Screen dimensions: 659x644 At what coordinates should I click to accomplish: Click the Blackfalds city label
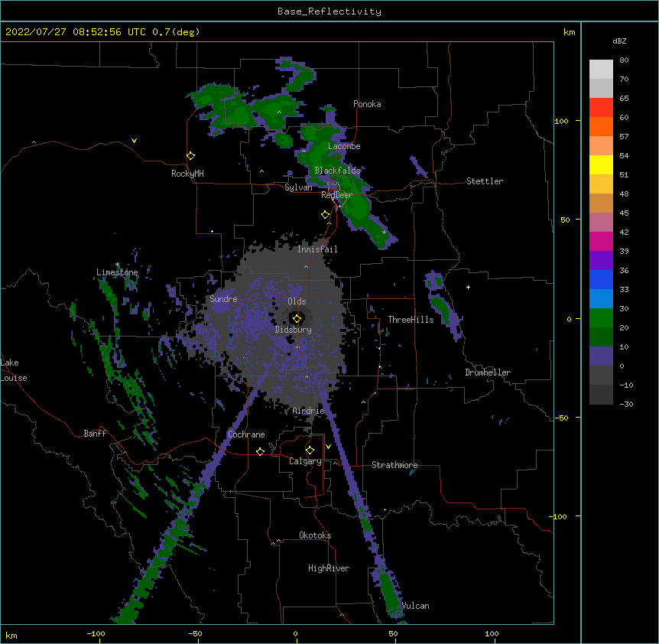tap(337, 171)
